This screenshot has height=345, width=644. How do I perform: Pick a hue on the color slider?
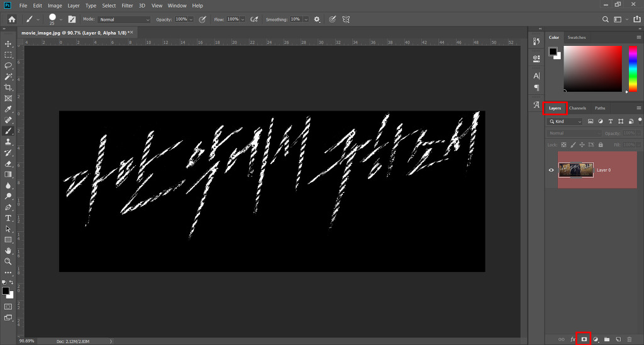click(633, 69)
